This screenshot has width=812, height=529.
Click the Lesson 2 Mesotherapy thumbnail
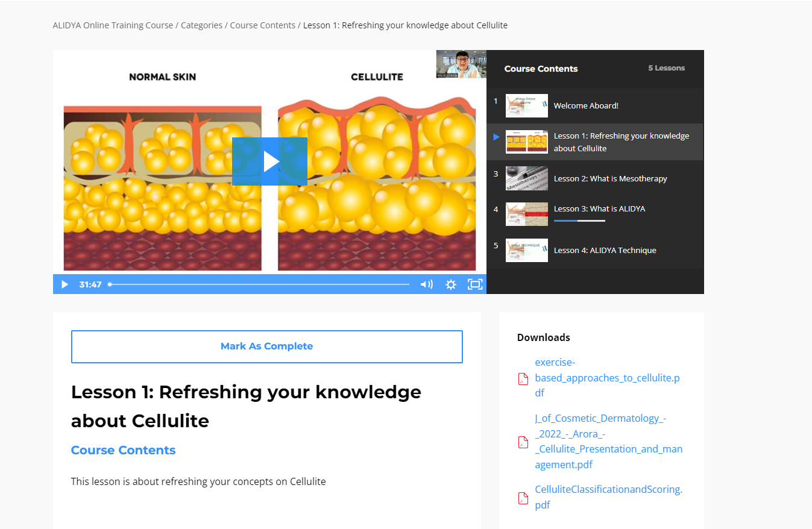pyautogui.click(x=527, y=178)
